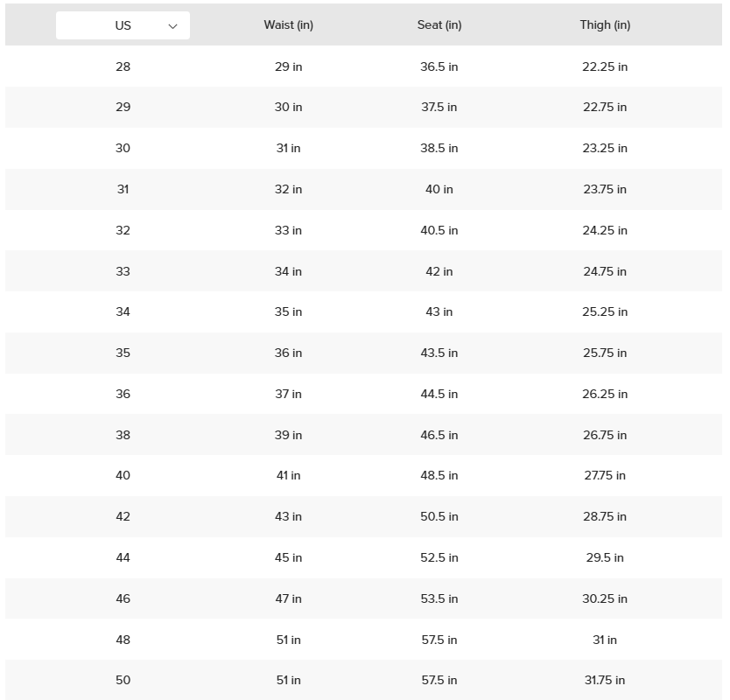Select US size 36 row label
The height and width of the screenshot is (700, 730).
[123, 394]
